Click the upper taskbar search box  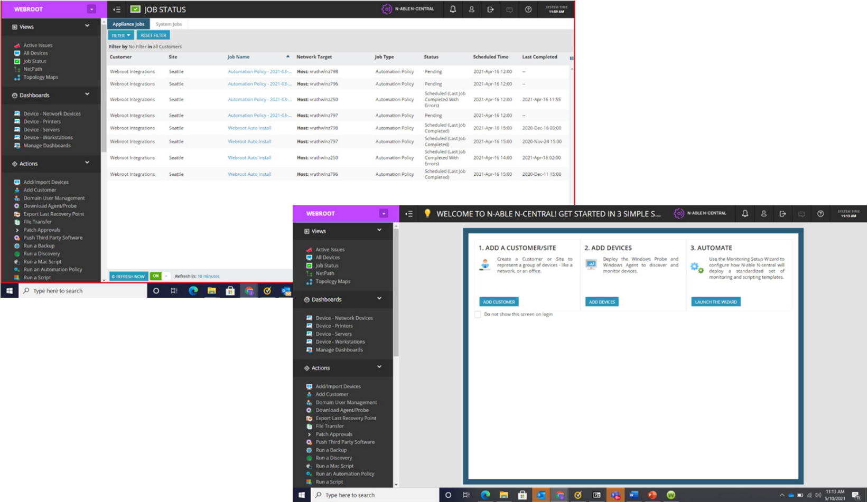(82, 291)
